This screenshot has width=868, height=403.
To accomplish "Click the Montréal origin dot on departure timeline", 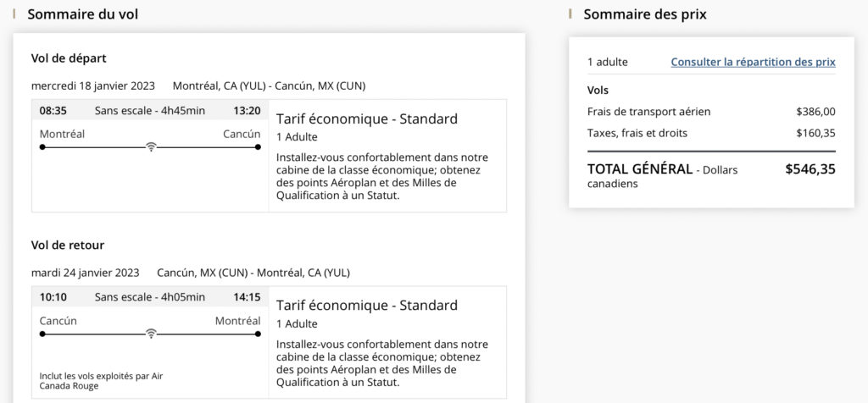I will point(42,147).
